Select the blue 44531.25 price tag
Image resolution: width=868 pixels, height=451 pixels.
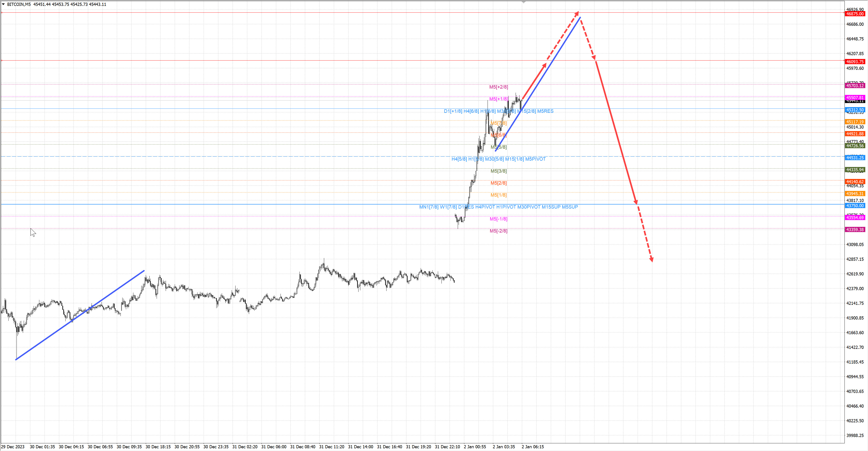pyautogui.click(x=855, y=158)
